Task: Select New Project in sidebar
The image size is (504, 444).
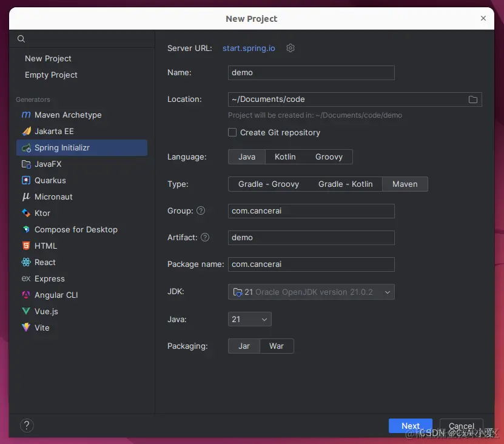Action: 48,58
